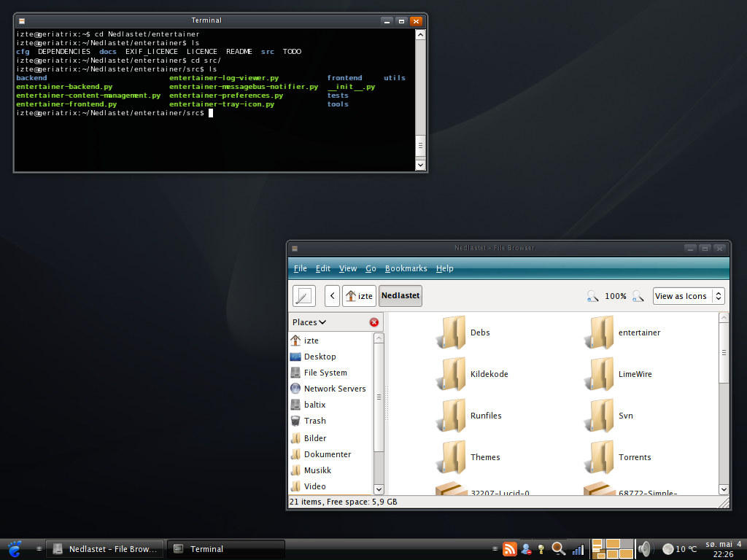
Task: Open the Terminal window menu icon
Action: pos(22,21)
